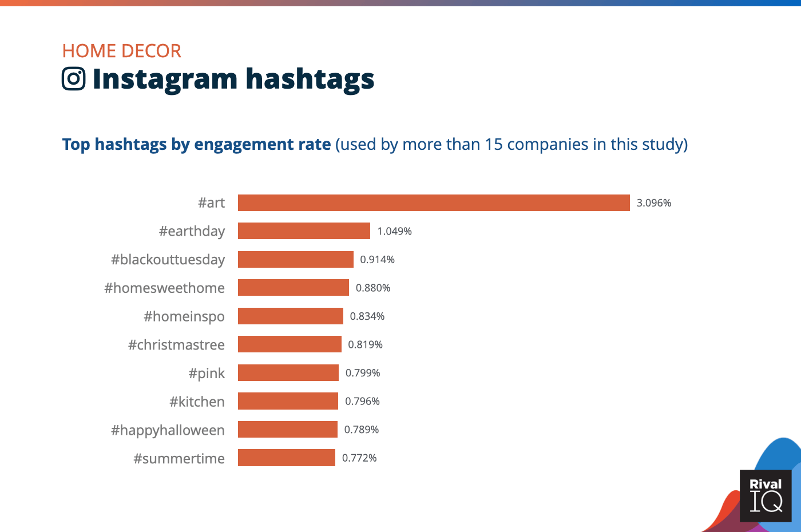Select the 0.880% value label
The width and height of the screenshot is (801, 532).
point(373,288)
